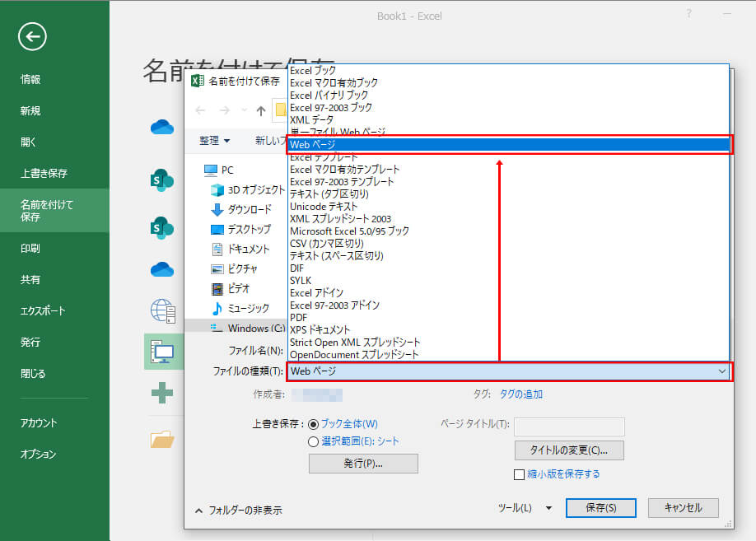756x541 pixels.
Task: Click the Documents page icon
Action: (x=217, y=250)
